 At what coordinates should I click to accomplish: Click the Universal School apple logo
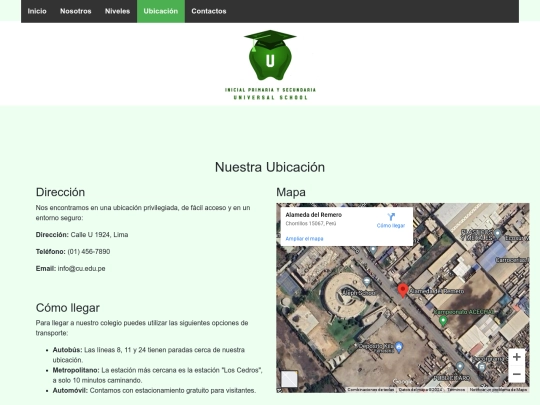coord(270,65)
